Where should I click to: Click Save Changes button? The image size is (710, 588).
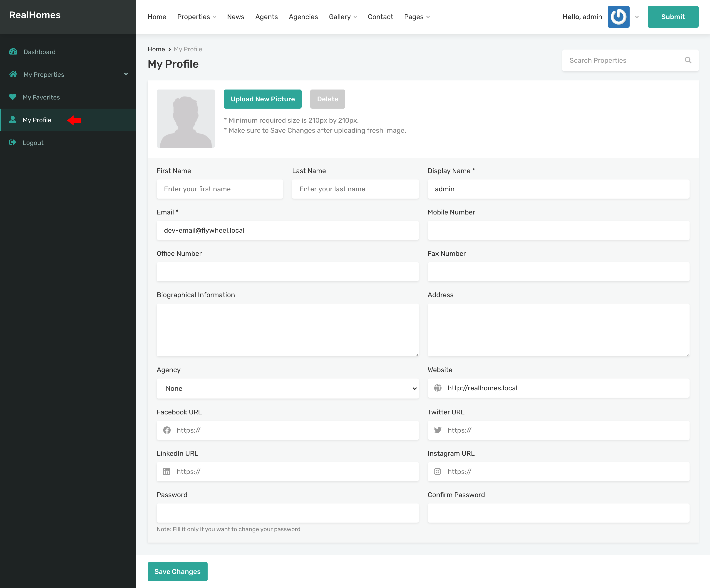[178, 571]
